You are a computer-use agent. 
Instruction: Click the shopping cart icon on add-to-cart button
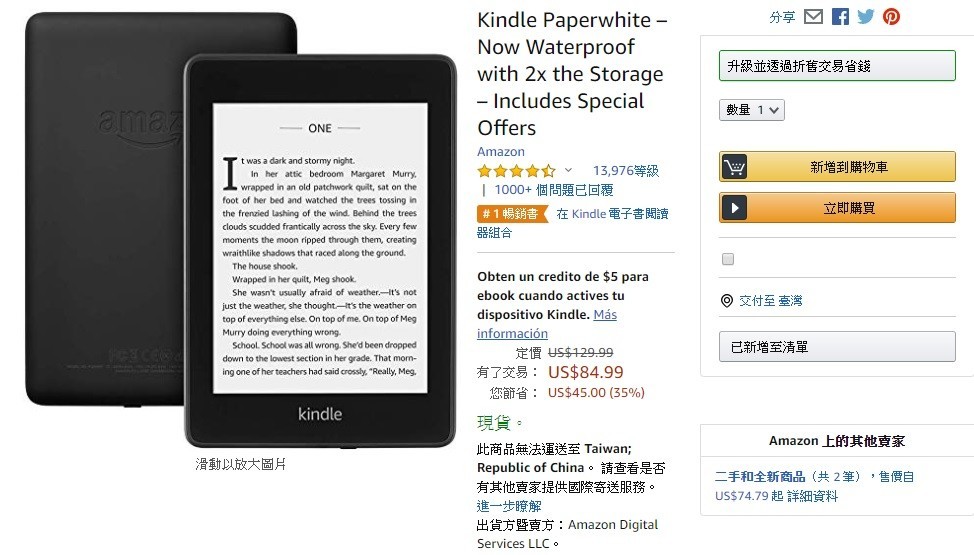[x=734, y=167]
